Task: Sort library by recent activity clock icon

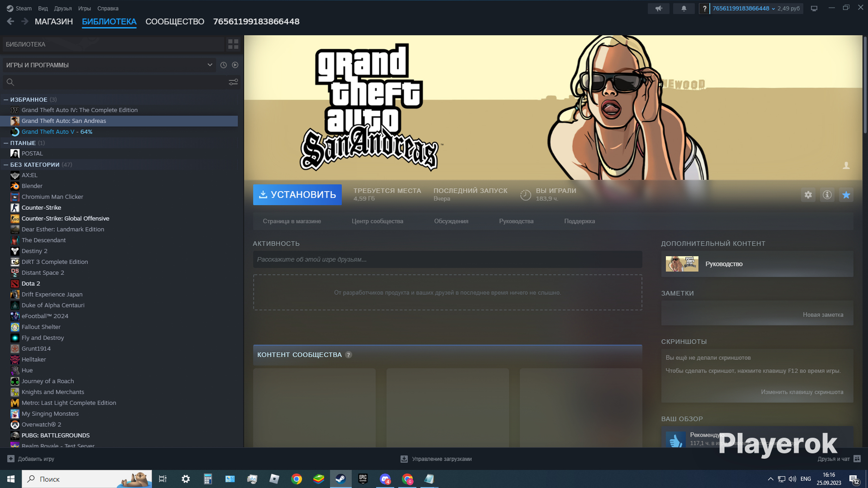Action: [224, 65]
